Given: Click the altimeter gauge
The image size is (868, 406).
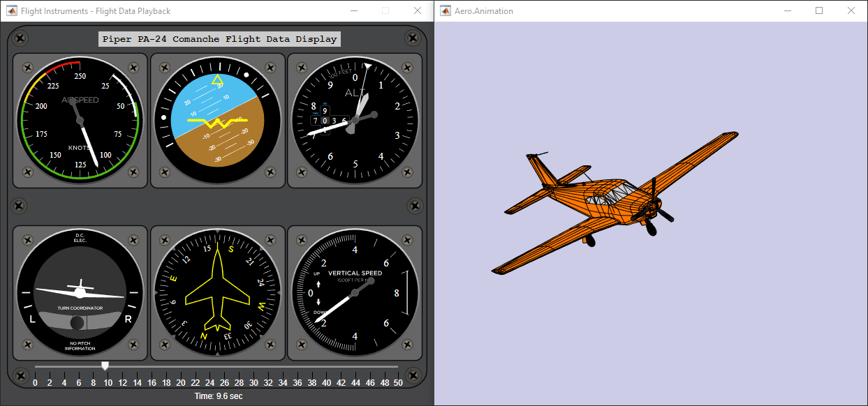Looking at the screenshot, I should point(355,120).
